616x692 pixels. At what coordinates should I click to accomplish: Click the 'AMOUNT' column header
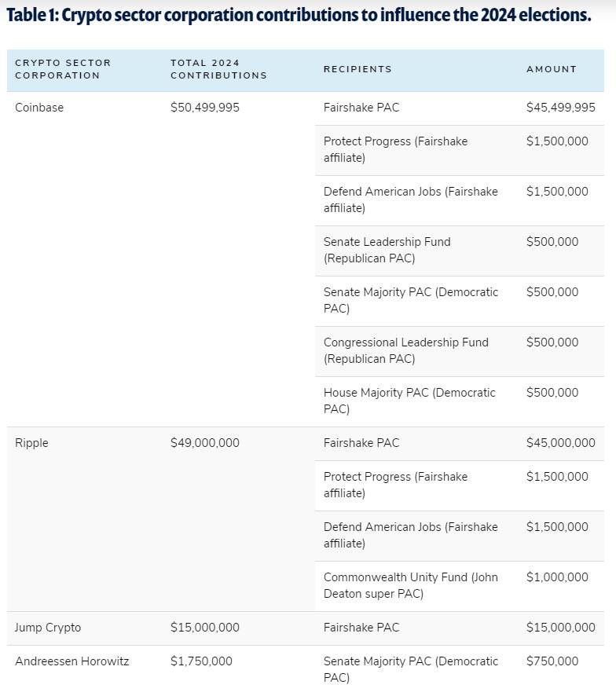[552, 69]
